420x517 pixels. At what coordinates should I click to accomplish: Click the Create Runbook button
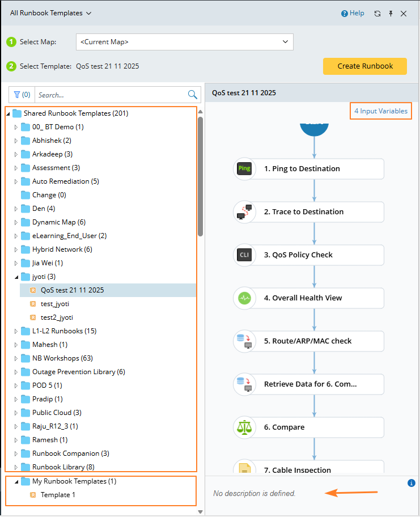[365, 66]
